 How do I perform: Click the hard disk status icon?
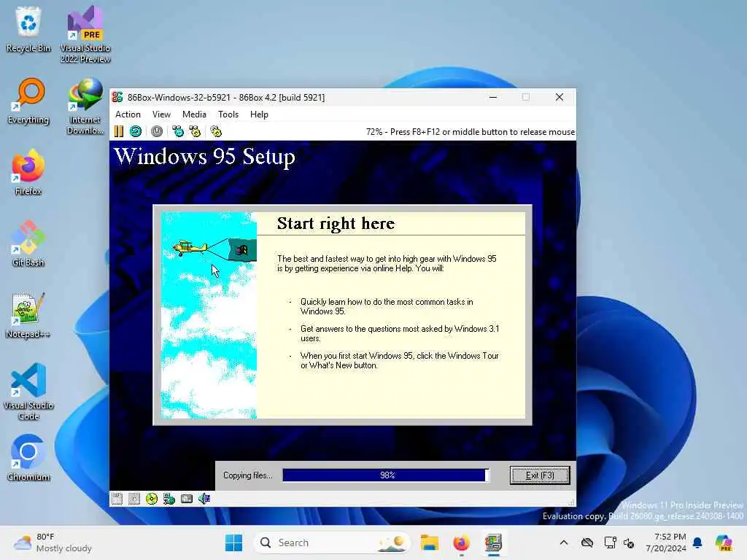[187, 499]
